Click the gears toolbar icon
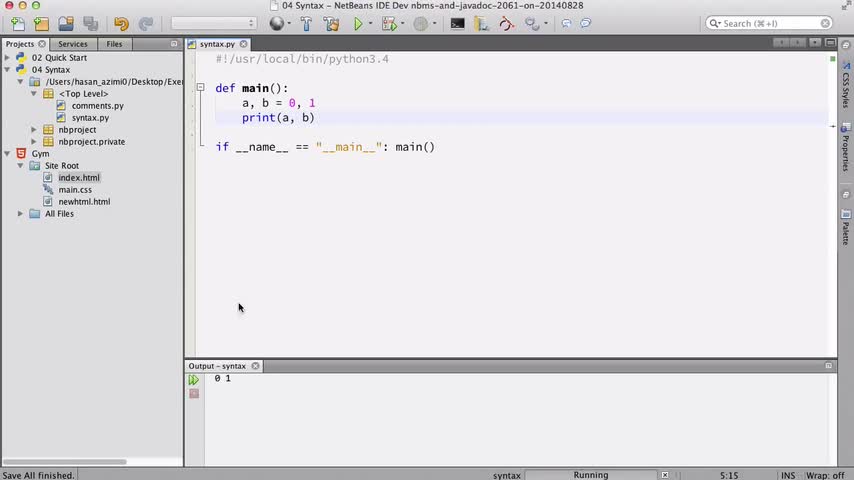Viewport: 854px width, 480px height. tap(532, 23)
